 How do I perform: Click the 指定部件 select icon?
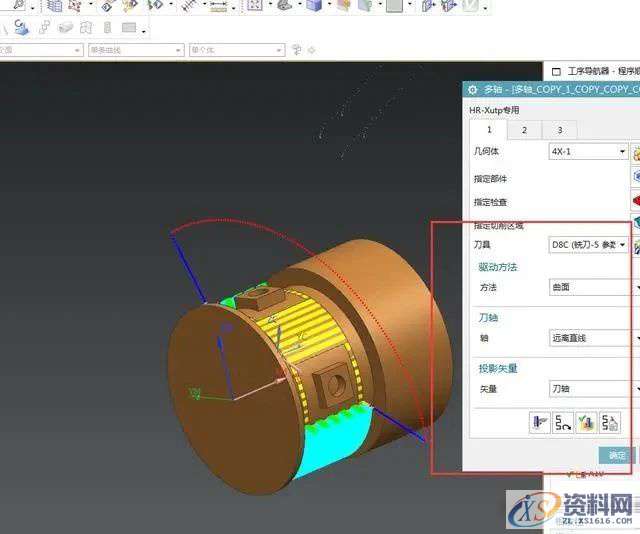pos(636,177)
